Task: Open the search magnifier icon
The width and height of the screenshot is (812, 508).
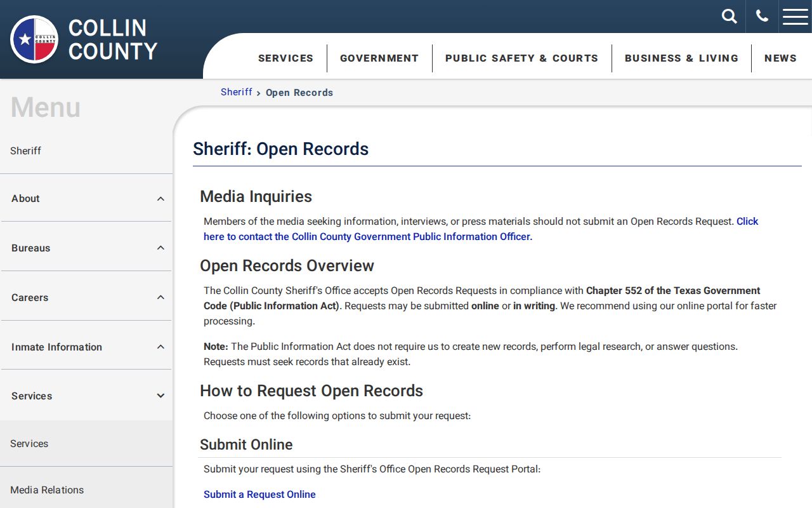Action: 730,17
